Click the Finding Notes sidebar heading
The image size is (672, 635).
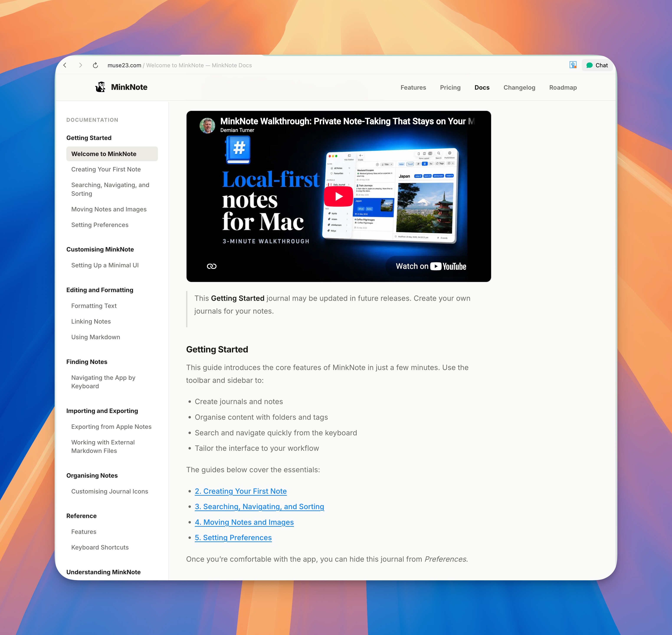click(87, 362)
